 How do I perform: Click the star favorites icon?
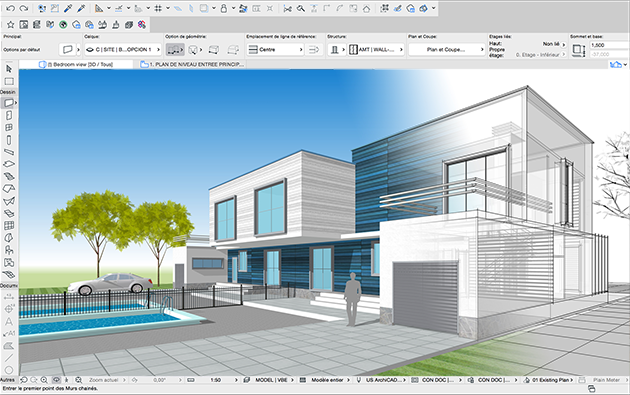coord(10,25)
